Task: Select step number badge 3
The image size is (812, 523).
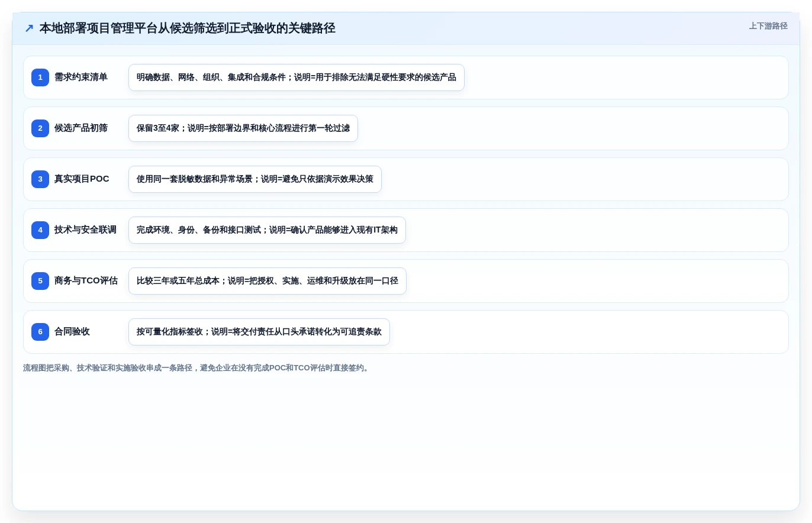Action: click(x=40, y=179)
